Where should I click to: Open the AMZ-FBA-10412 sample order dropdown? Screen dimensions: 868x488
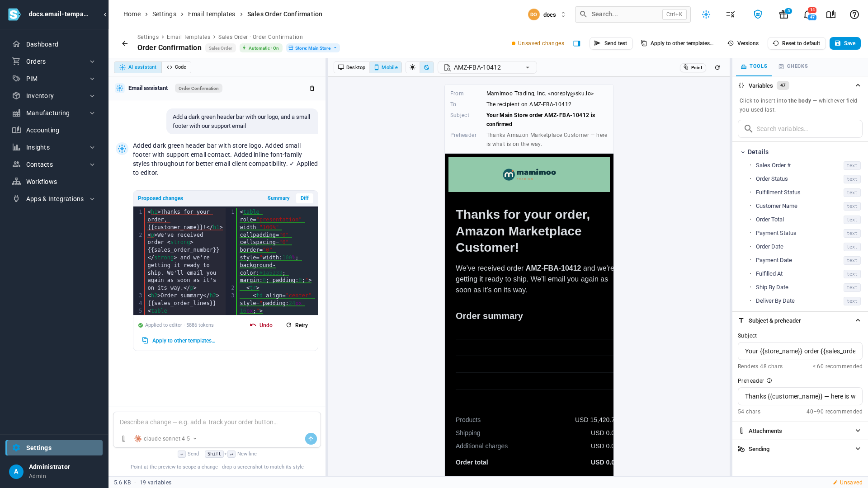pos(487,67)
